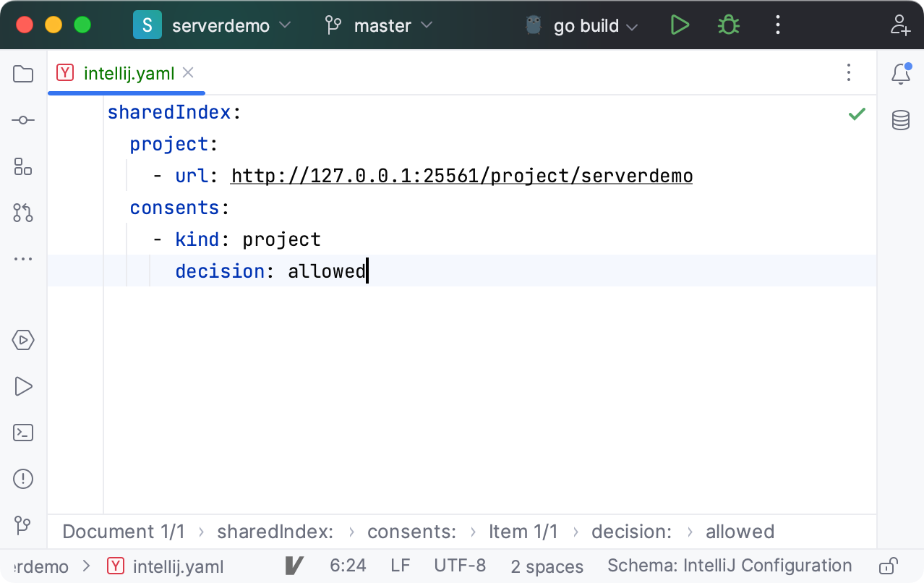Open the Structure tool window
Viewport: 924px width, 583px height.
tap(22, 167)
